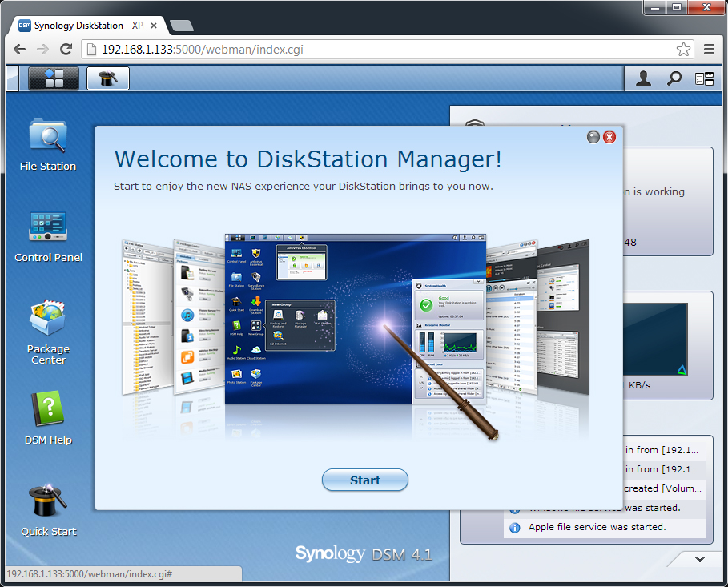The image size is (728, 587).
Task: Collapse the widget panel with the bottom chevron
Action: pos(699,559)
